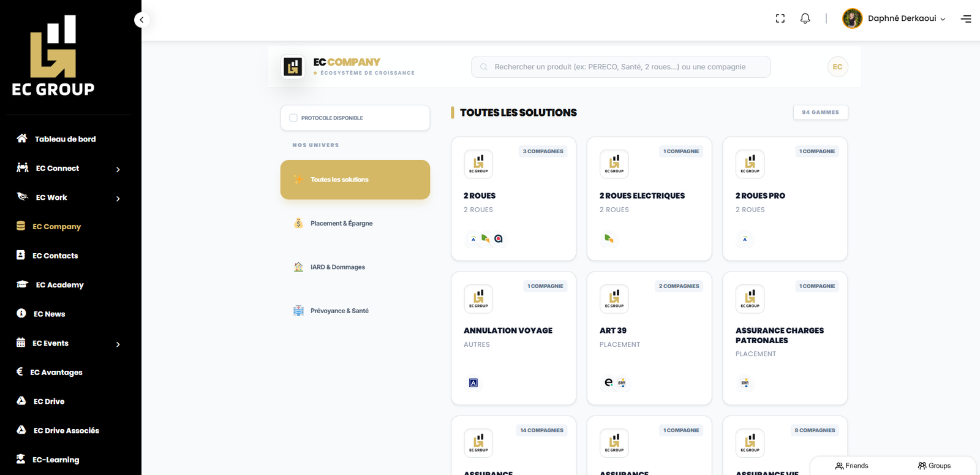This screenshot has width=980, height=475.
Task: Open the hamburger menu at top right
Action: pyautogui.click(x=966, y=19)
